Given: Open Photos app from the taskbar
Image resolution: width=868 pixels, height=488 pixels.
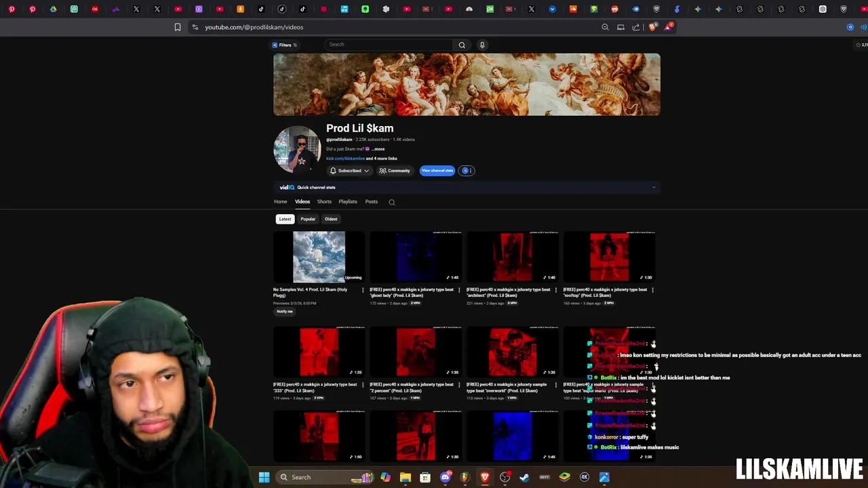Looking at the screenshot, I should coord(604,477).
